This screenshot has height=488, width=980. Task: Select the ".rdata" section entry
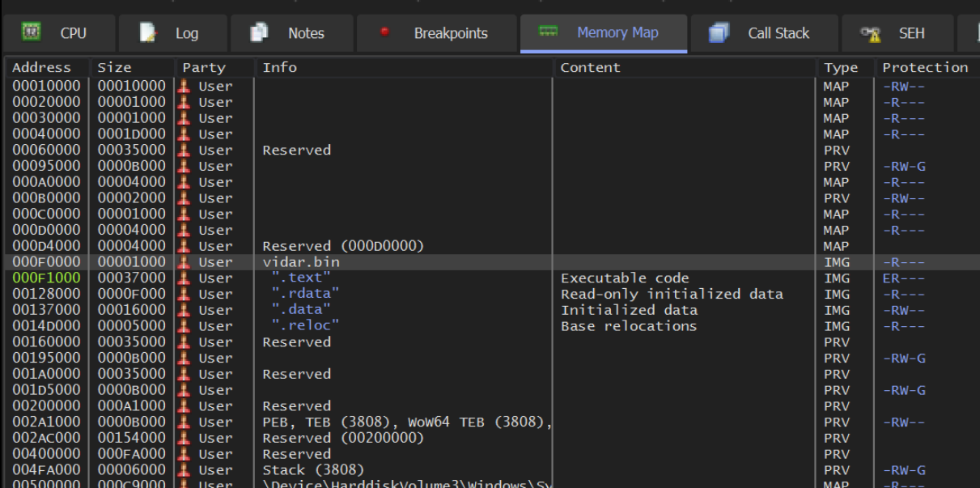pos(304,294)
